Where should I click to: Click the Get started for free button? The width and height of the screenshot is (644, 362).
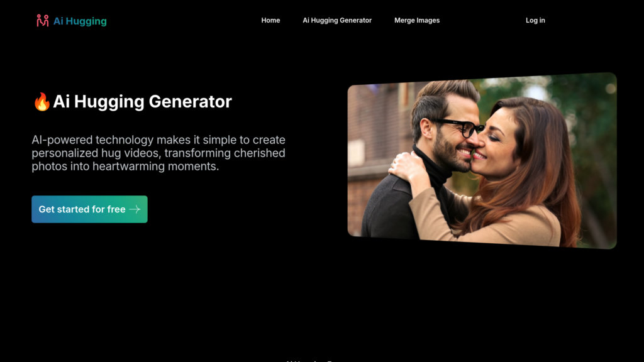[x=89, y=209]
